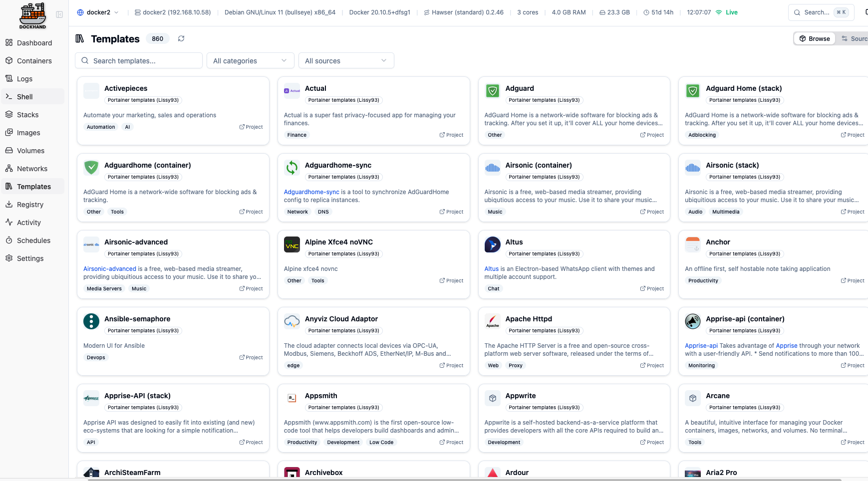Viewport: 868px width, 481px height.
Task: Open the Logs page
Action: click(33, 79)
